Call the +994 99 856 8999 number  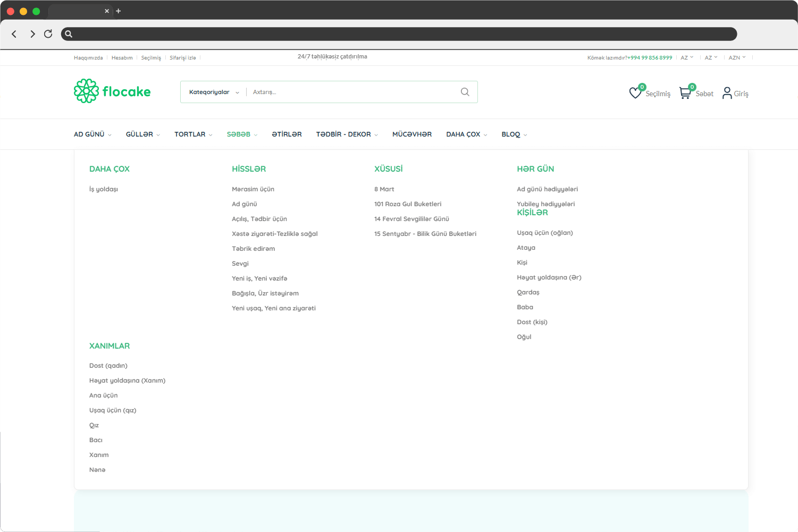tap(649, 57)
